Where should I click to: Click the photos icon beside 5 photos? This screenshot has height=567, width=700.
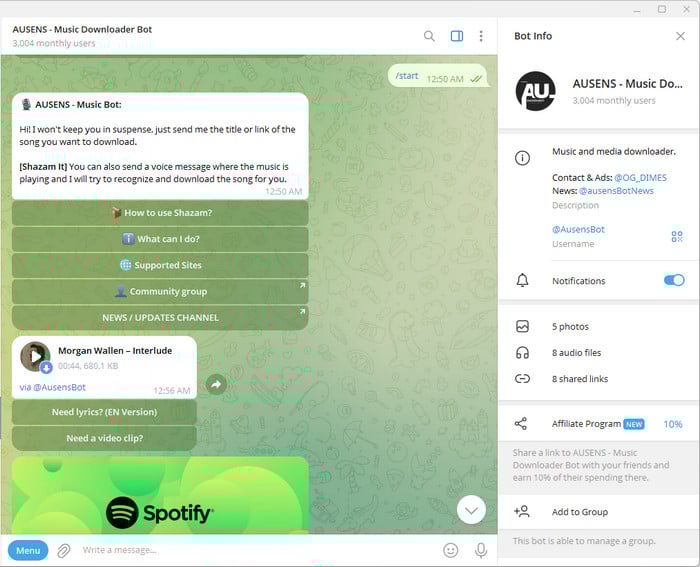coord(522,326)
